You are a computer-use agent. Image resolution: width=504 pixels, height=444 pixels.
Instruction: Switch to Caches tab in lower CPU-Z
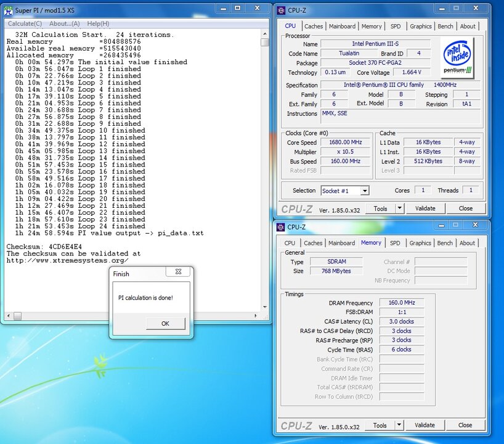313,243
